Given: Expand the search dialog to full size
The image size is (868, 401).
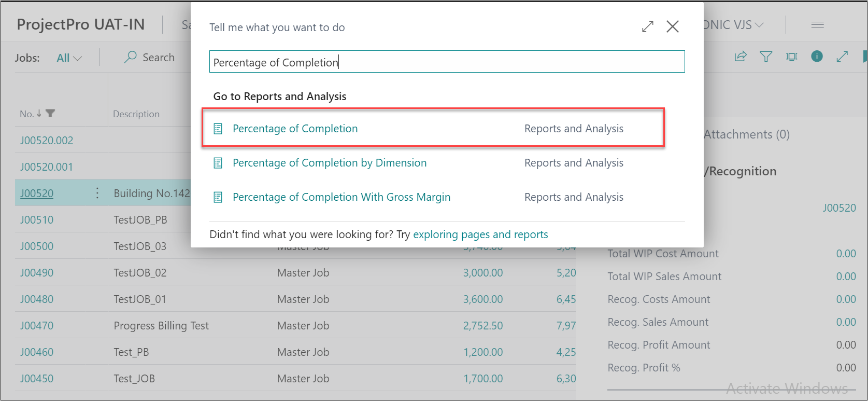Looking at the screenshot, I should 648,26.
